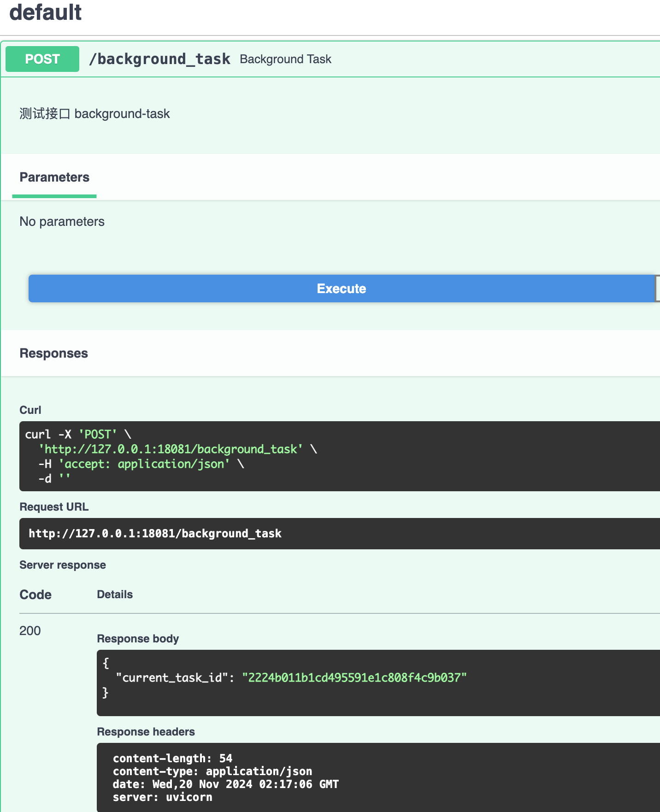
Task: Click the 测试接口 background-task description
Action: (94, 113)
